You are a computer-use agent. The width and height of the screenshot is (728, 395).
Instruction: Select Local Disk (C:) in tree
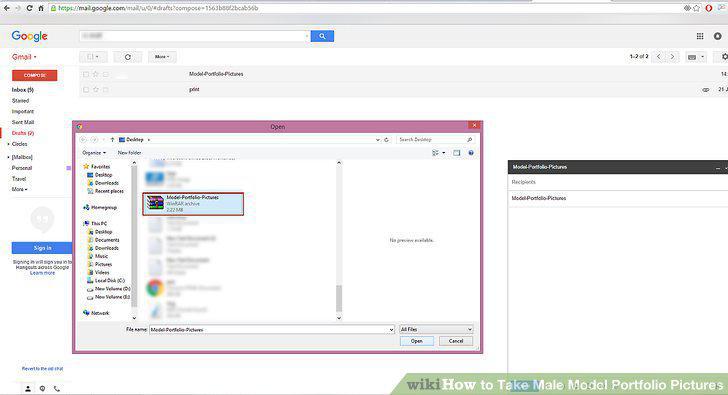pyautogui.click(x=106, y=280)
